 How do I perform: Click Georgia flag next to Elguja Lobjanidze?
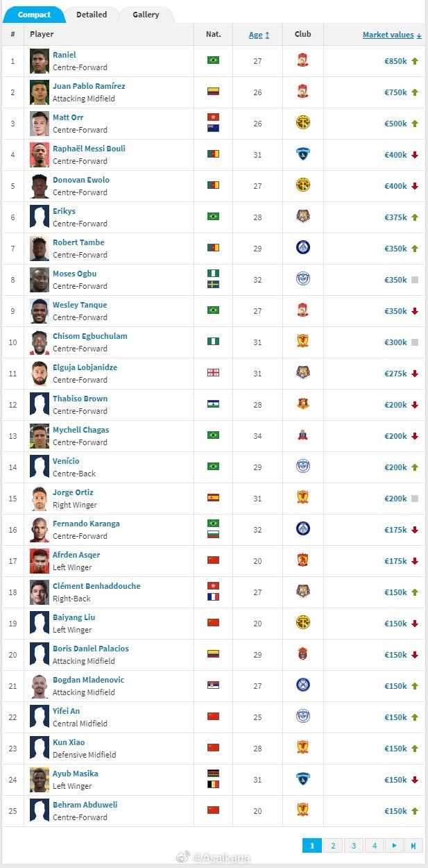(213, 373)
